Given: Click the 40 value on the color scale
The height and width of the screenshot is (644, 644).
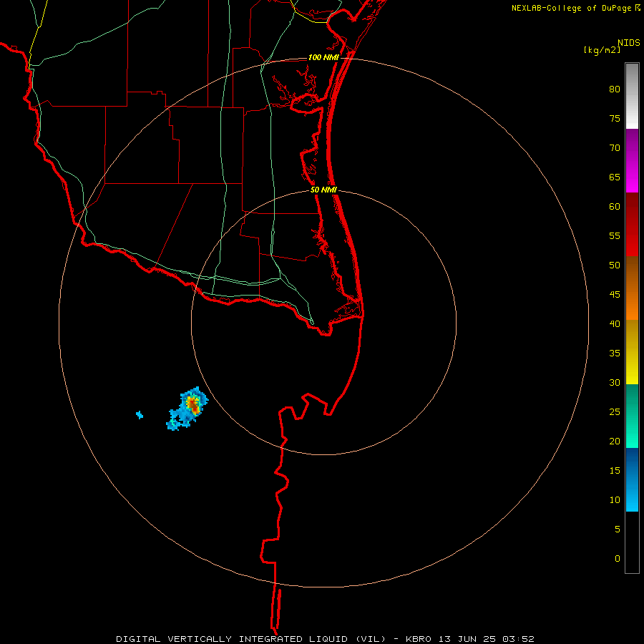Looking at the screenshot, I should click(x=615, y=323).
